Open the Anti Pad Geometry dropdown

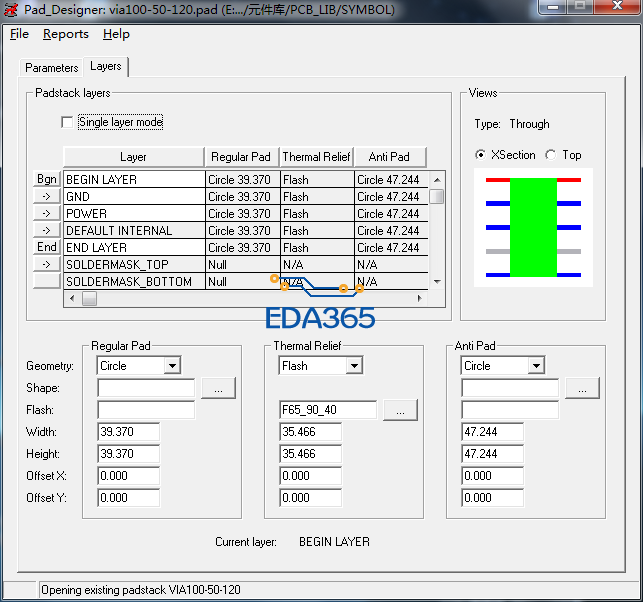[x=536, y=365]
